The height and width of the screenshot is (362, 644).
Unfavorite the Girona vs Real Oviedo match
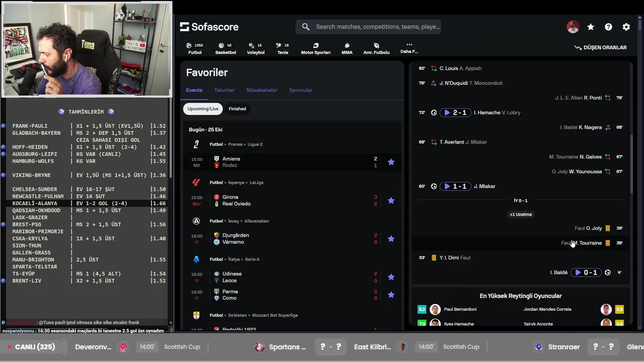click(391, 201)
